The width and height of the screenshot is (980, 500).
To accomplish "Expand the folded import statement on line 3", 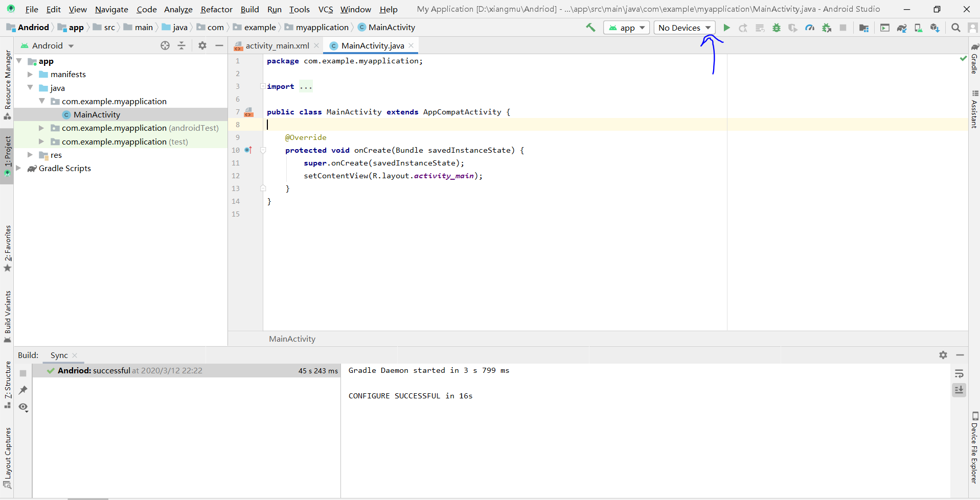I will (263, 86).
